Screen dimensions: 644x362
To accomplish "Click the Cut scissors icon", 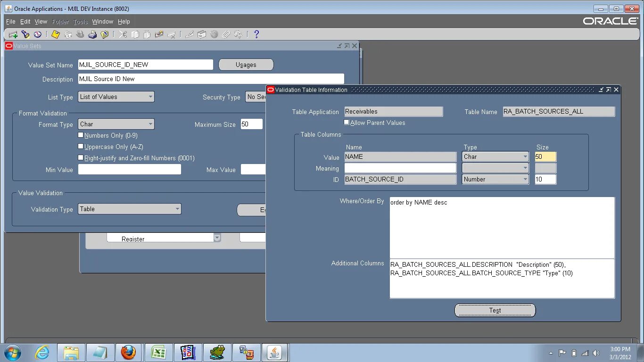I will tap(123, 34).
